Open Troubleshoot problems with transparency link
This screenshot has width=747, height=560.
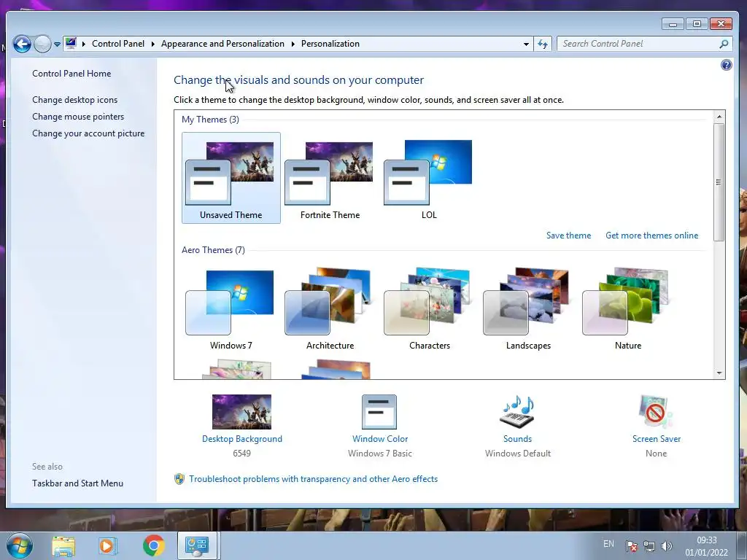313,479
